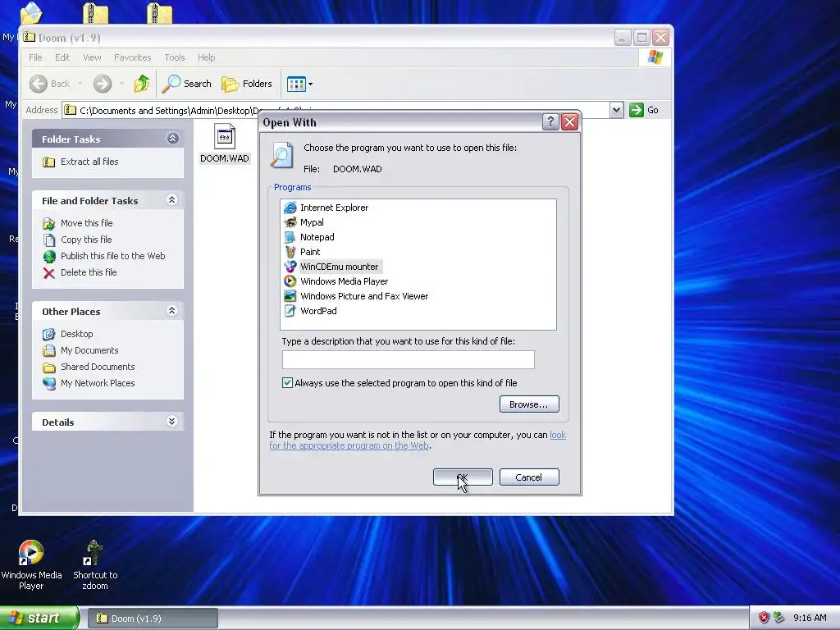Click the DOOM.WAD file icon in Explorer
Viewport: 840px width, 630px height.
(225, 143)
